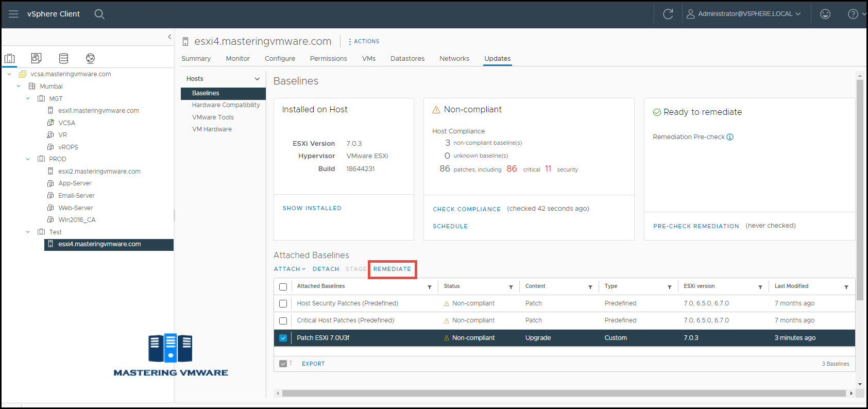Collapse the vcsa.masteringvmware.com tree node

[9, 74]
